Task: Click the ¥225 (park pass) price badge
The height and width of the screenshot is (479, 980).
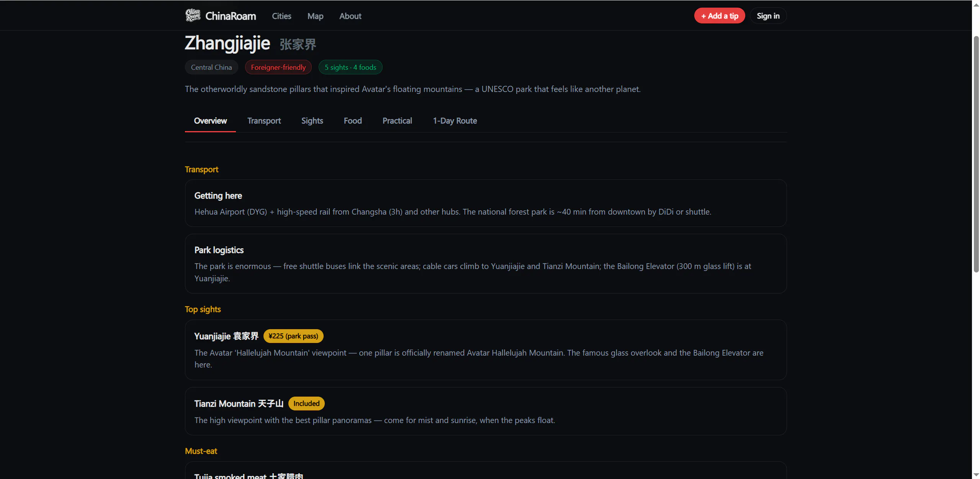Action: (x=293, y=336)
